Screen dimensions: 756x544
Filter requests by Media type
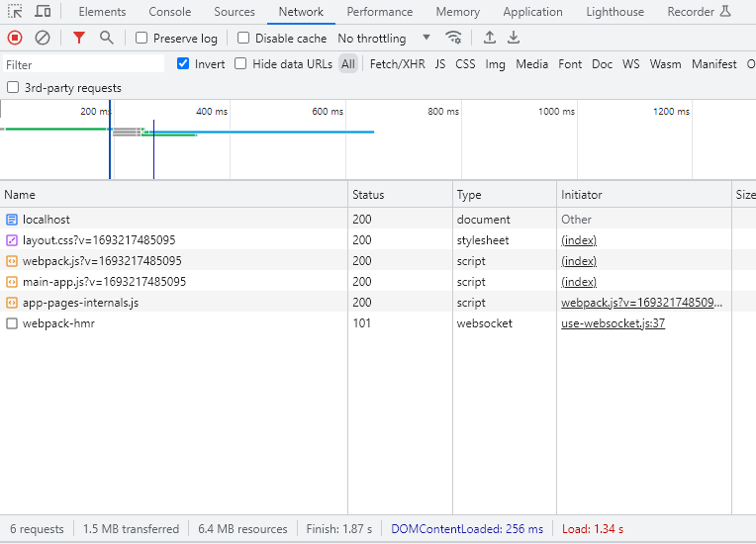(531, 64)
